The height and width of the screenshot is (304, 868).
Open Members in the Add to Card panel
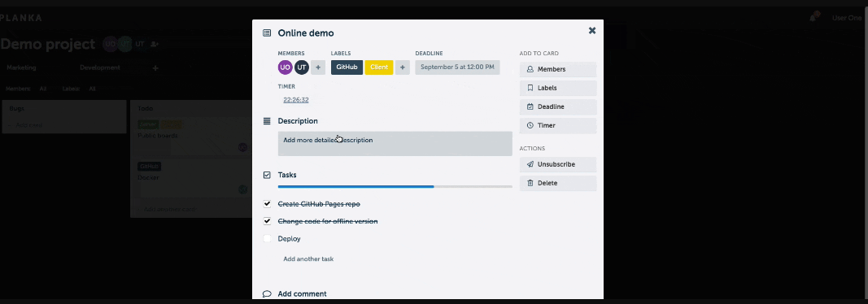coord(558,69)
